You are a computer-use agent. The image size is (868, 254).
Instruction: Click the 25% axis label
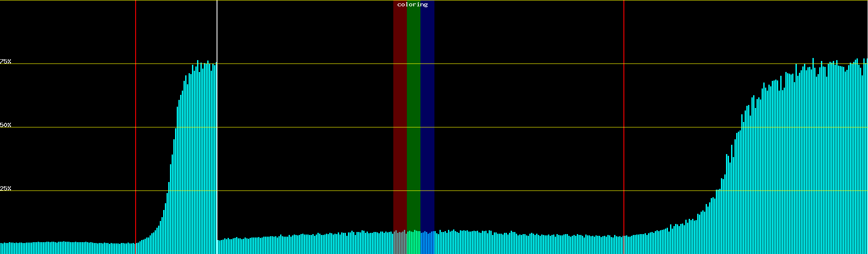pos(6,188)
